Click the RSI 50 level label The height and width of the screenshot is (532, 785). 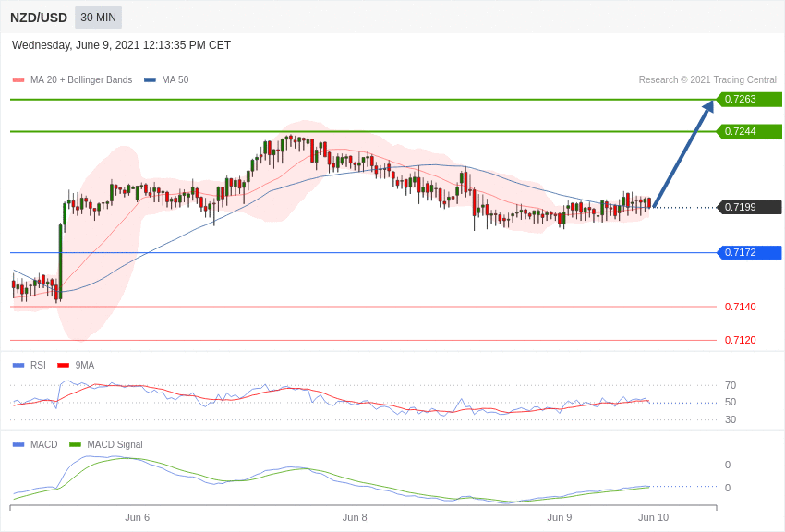click(x=731, y=402)
